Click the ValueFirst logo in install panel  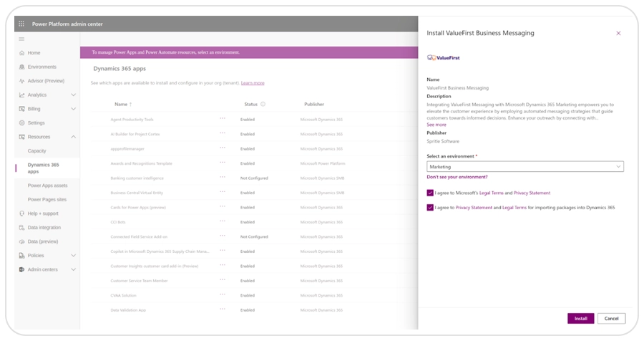(443, 58)
